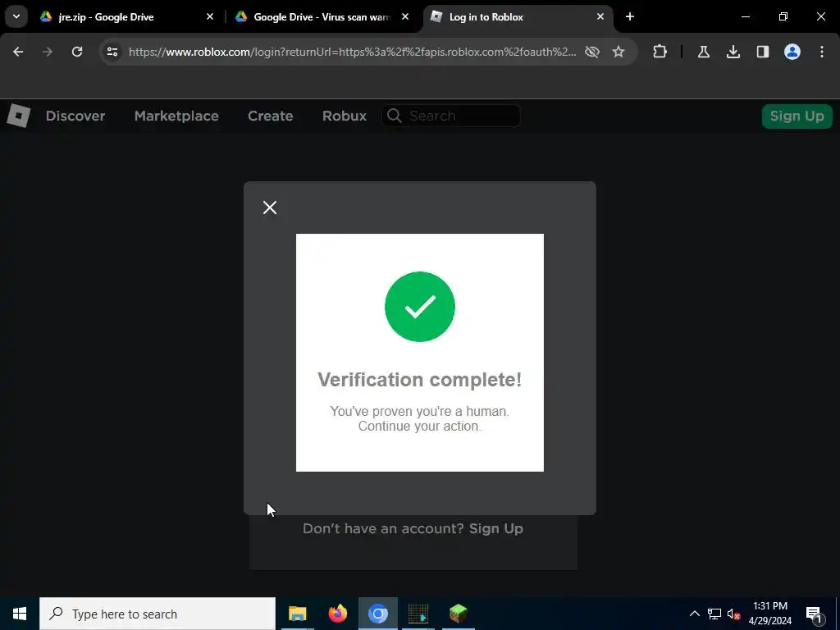Image resolution: width=840 pixels, height=630 pixels.
Task: Click the Chrome taskbar icon
Action: pos(377,614)
